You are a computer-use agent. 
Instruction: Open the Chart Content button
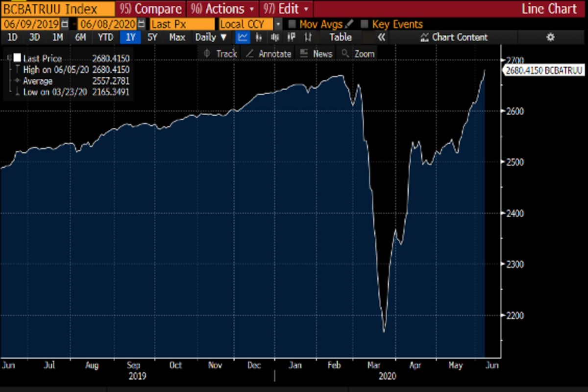tap(453, 37)
